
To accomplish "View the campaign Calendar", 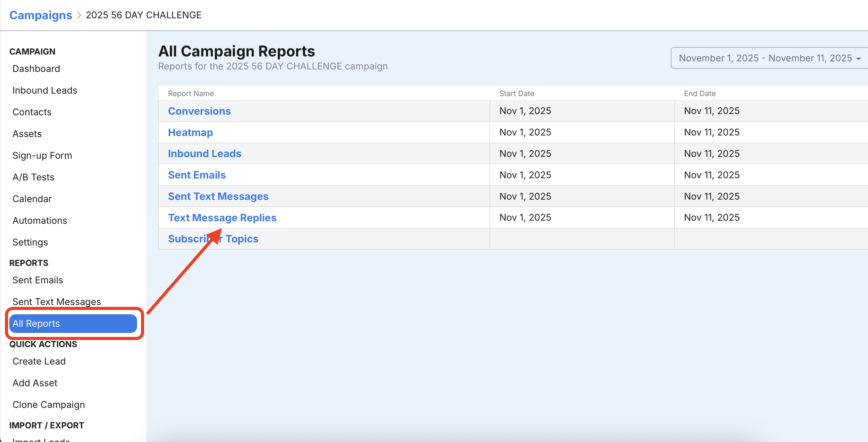I will pyautogui.click(x=32, y=199).
